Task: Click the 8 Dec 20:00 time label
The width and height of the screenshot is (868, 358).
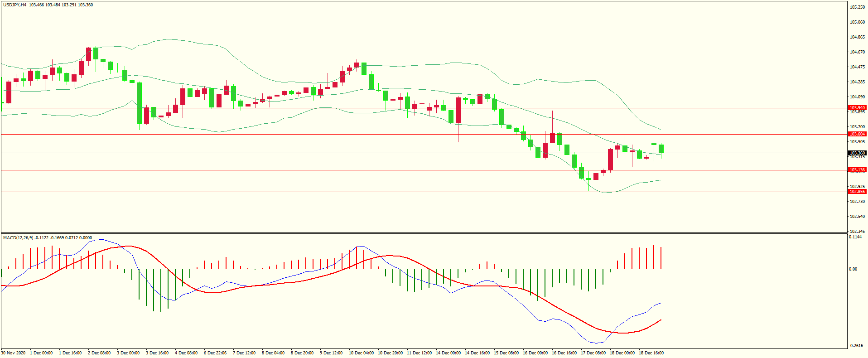Action: tap(302, 353)
